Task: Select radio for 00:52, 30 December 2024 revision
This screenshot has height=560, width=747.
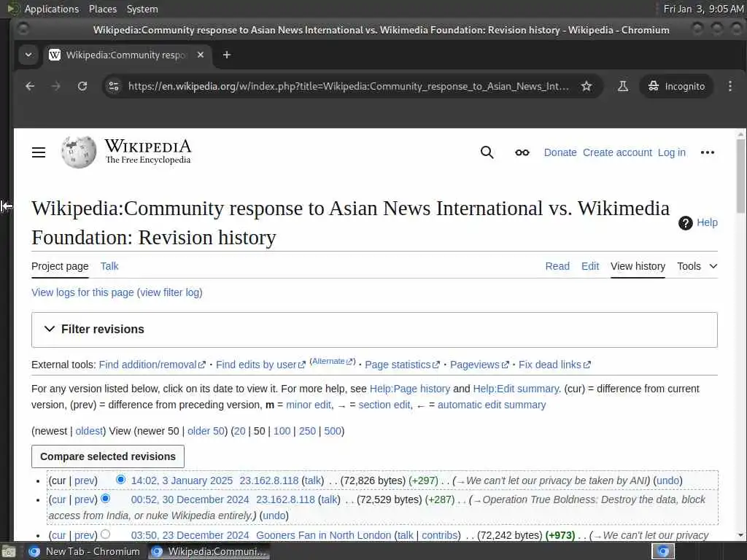Action: [x=105, y=498]
